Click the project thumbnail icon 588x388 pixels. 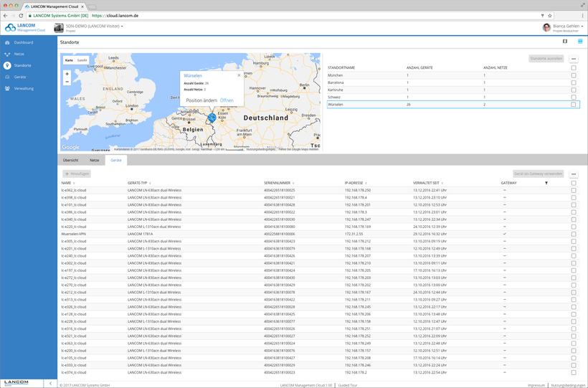[x=59, y=28]
